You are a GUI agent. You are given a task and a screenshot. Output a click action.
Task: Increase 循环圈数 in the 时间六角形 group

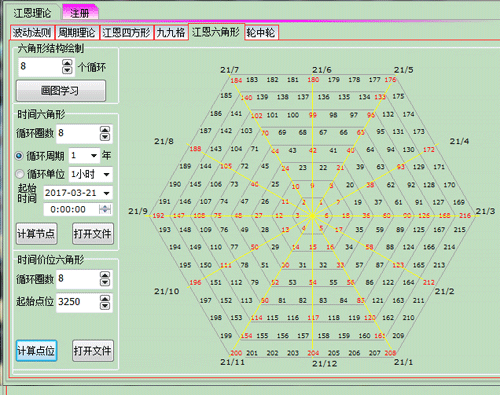click(105, 130)
